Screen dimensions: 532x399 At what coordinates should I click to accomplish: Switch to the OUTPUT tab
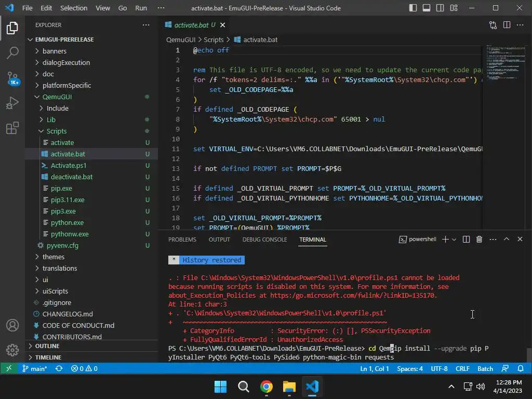[x=219, y=240]
